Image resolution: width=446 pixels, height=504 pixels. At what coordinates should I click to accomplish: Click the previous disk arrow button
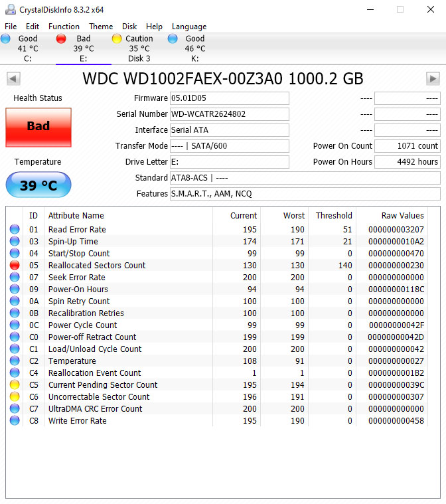pos(13,79)
